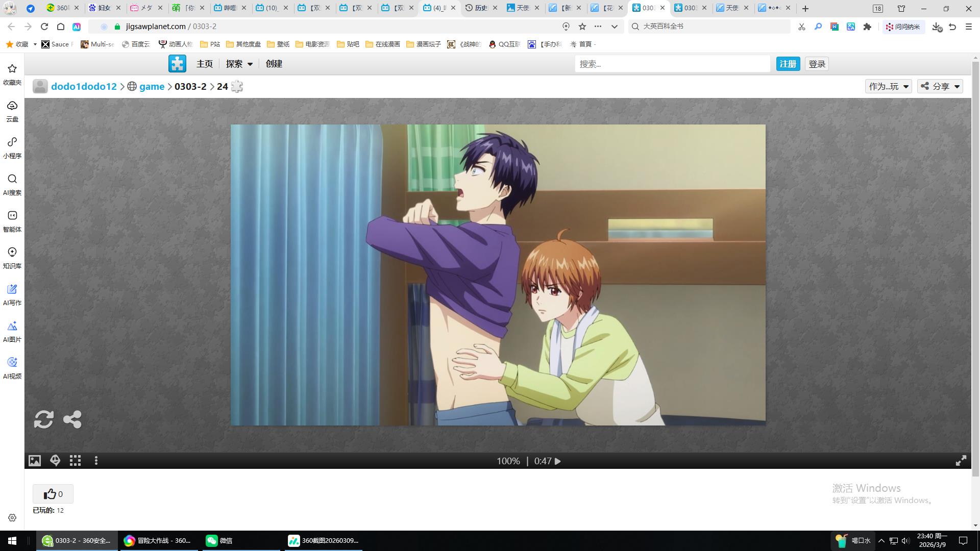Image resolution: width=980 pixels, height=551 pixels.
Task: Open the 作为...玩 dropdown
Action: pos(888,86)
